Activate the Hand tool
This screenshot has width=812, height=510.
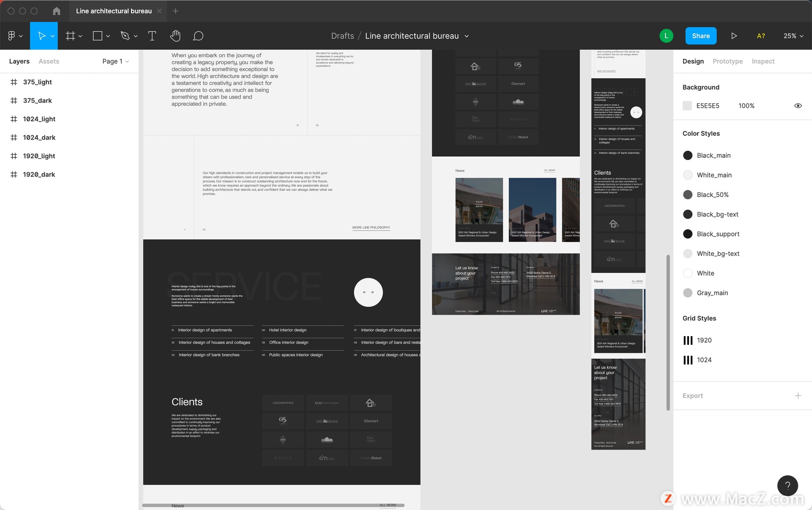(x=175, y=36)
